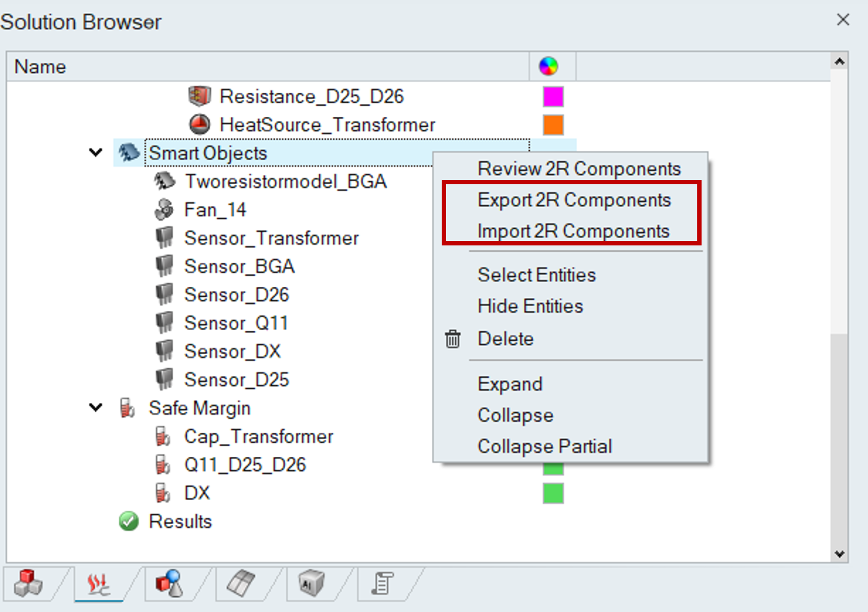This screenshot has height=612, width=868.
Task: Click the color wheel column header
Action: (x=549, y=66)
